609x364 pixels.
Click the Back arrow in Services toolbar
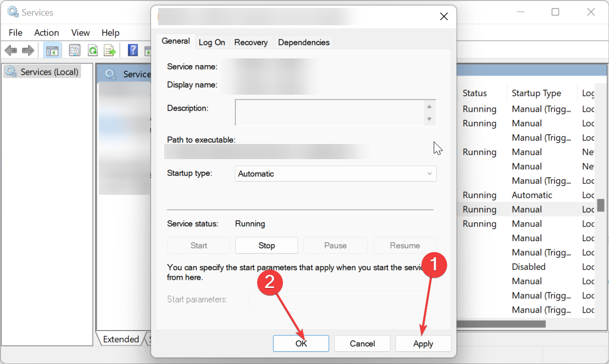(11, 50)
